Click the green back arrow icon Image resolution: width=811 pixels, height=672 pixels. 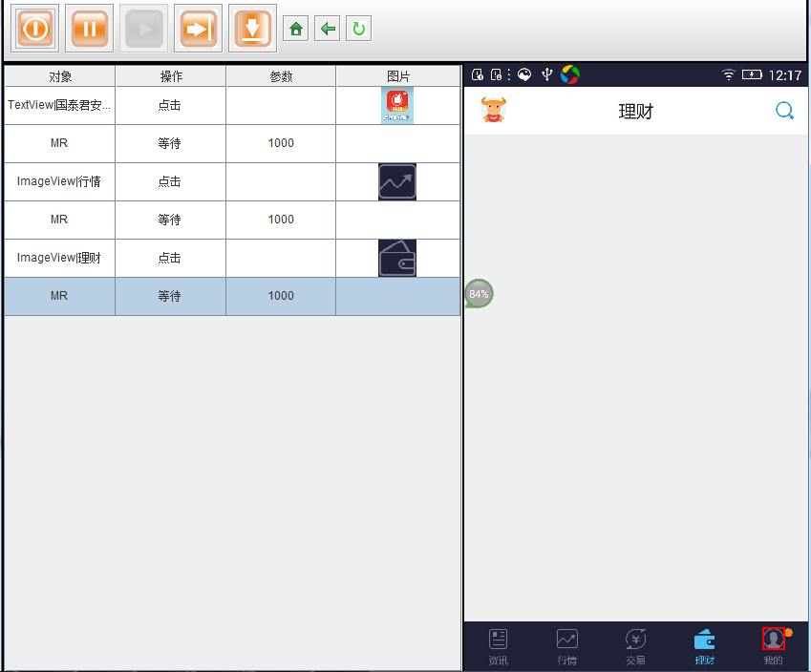point(328,29)
